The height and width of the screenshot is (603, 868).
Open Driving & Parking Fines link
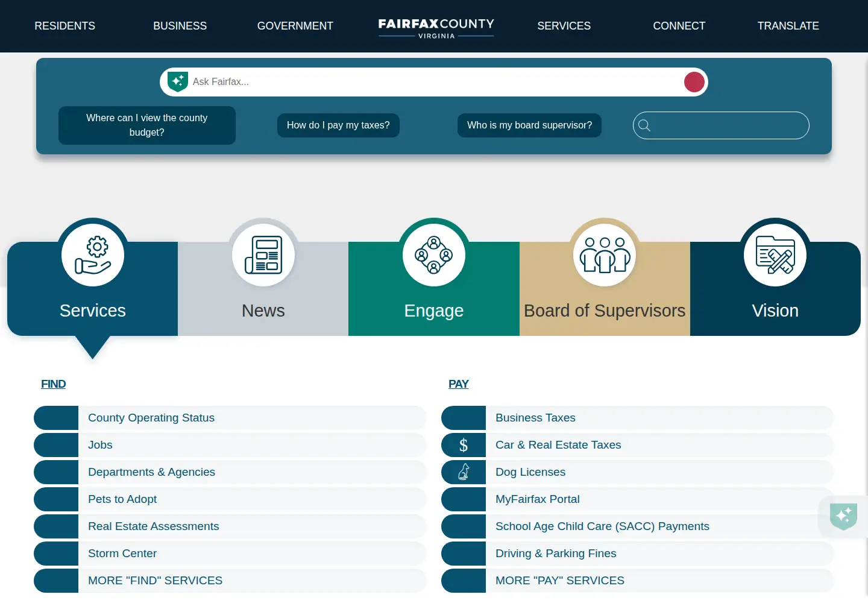(638, 554)
